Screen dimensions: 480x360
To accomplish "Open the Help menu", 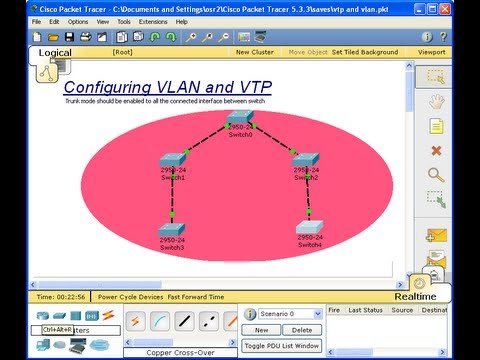I will pyautogui.click(x=182, y=22).
